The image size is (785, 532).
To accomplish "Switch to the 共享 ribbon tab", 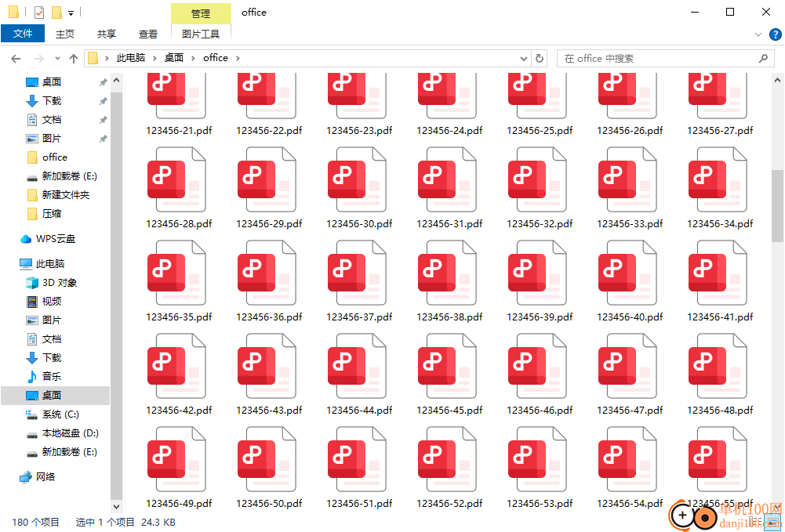I will coord(107,34).
